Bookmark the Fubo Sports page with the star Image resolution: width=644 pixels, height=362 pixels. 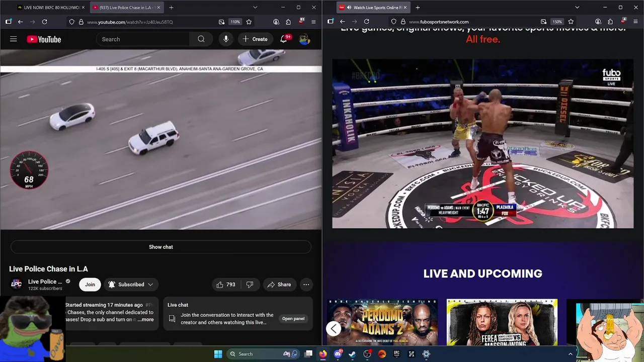[x=571, y=22]
